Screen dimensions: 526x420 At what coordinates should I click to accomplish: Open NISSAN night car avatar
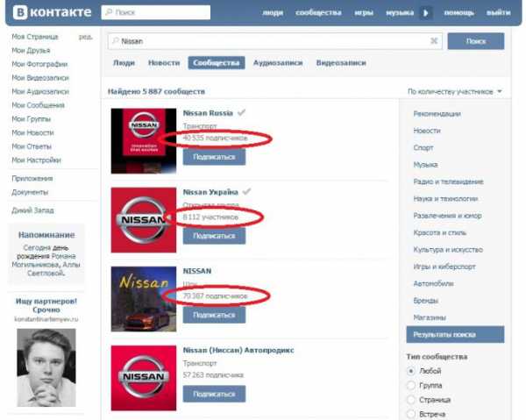(144, 299)
